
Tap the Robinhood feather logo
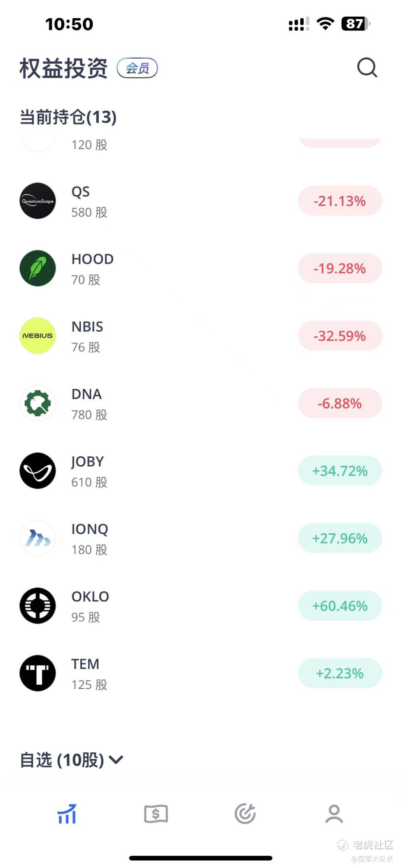[x=38, y=268]
